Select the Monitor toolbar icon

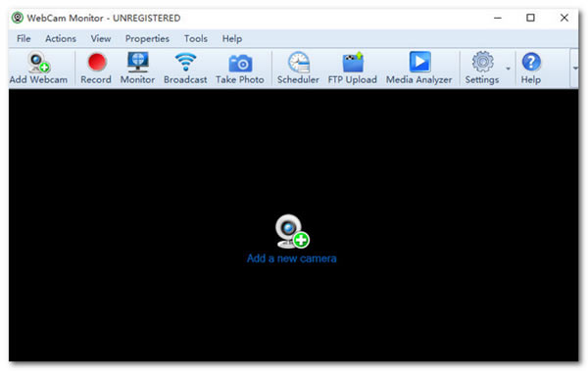pos(137,62)
